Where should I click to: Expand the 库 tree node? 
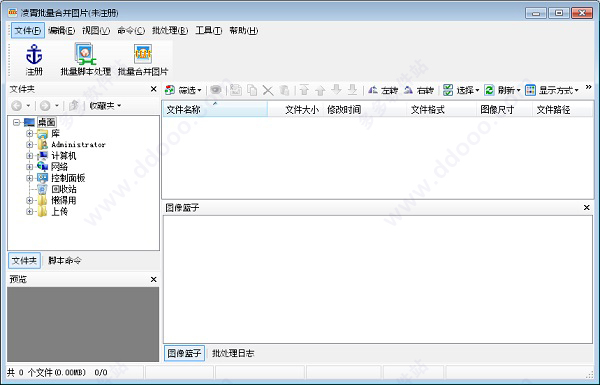[29, 134]
